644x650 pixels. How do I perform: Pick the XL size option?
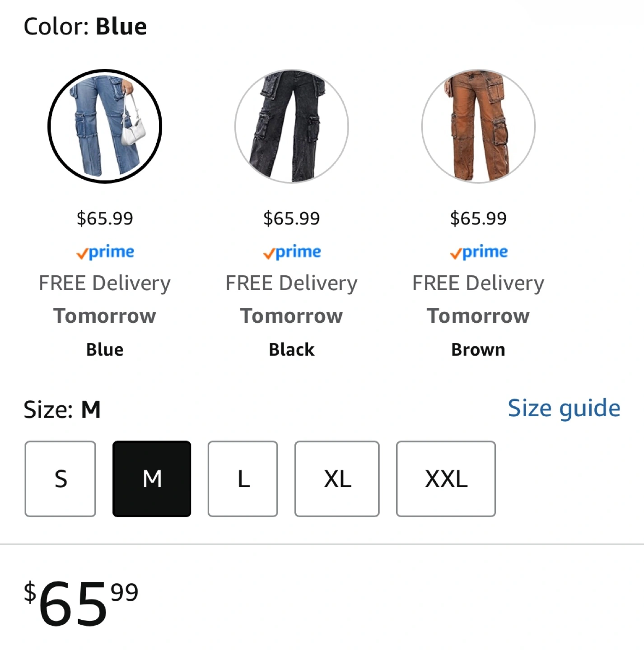coord(337,479)
